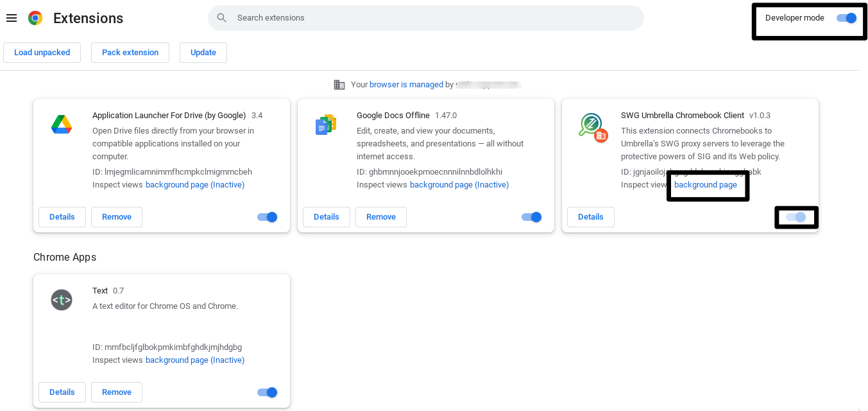
Task: Click the 'Developer mode' label
Action: pyautogui.click(x=795, y=18)
